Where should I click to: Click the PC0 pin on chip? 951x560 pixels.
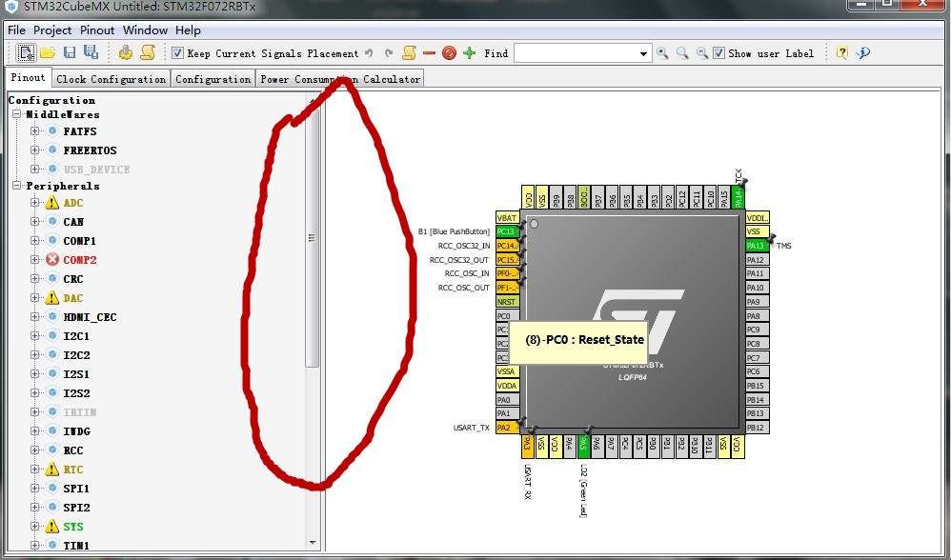[507, 316]
